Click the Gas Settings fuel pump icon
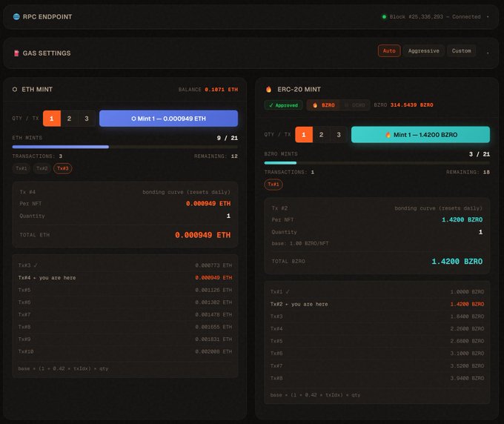504x424 pixels. tap(16, 53)
